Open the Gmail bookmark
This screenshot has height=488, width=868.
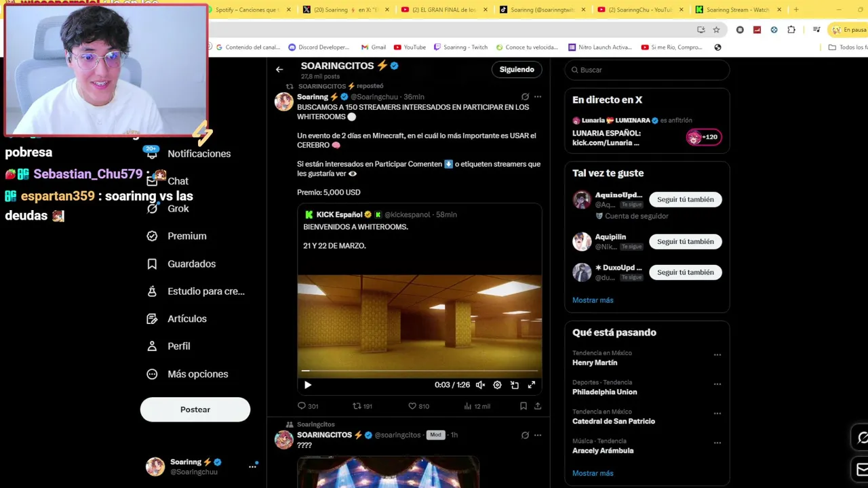pos(374,47)
